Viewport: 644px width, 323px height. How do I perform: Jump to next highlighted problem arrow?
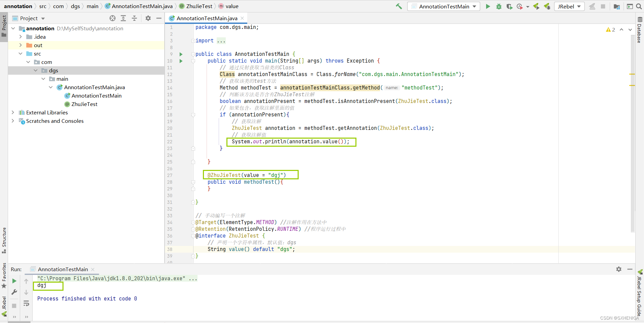631,30
